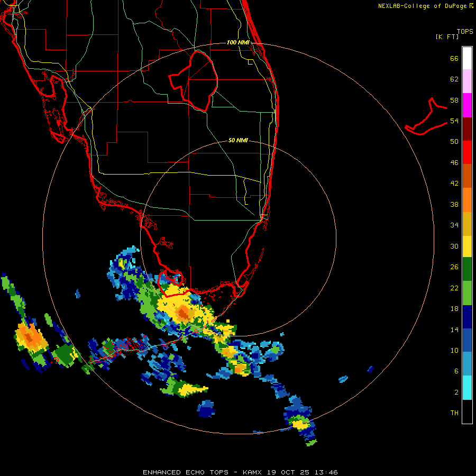
Task: Click the 18 legend value
Action: coord(454,309)
